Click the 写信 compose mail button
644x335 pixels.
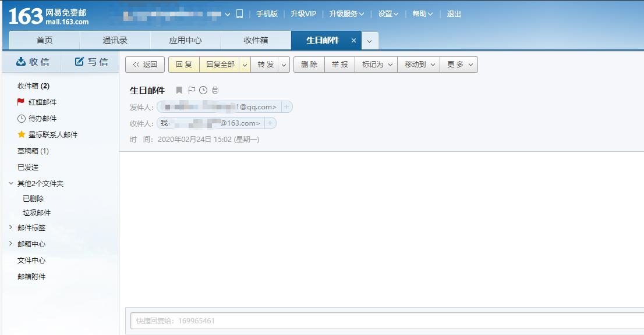(91, 62)
